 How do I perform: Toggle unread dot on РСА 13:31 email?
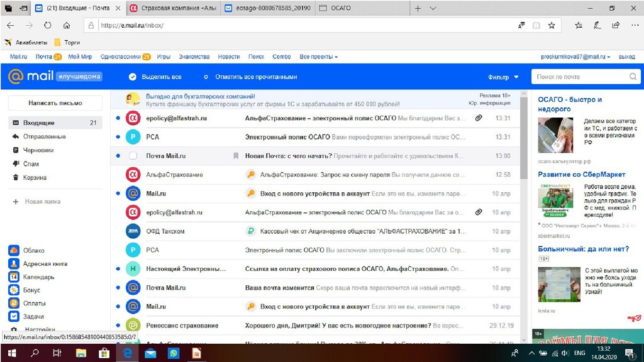[118, 137]
